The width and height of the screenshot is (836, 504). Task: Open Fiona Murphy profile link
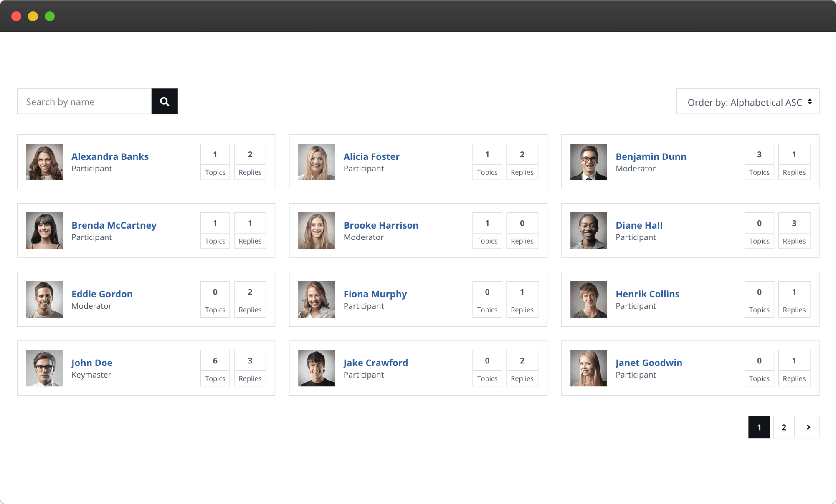click(x=375, y=294)
